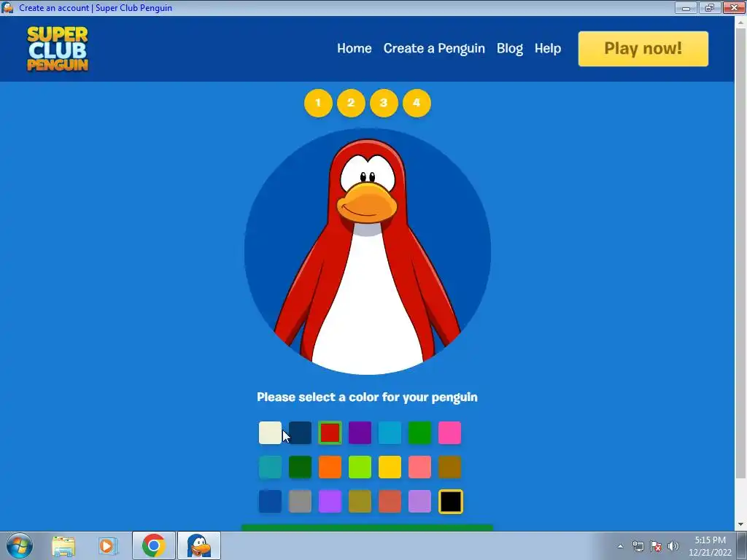The height and width of the screenshot is (560, 747).
Task: Choose the navy blue penguin color
Action: point(300,433)
